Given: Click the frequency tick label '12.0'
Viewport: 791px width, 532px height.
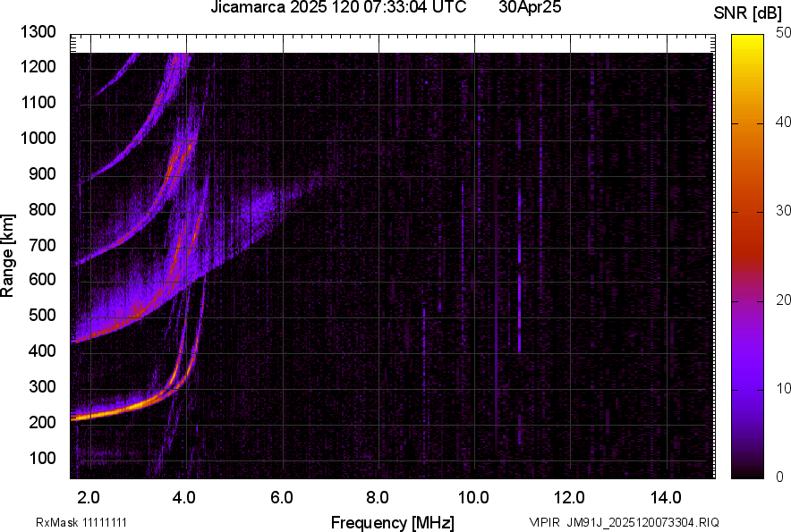Looking at the screenshot, I should tap(570, 497).
